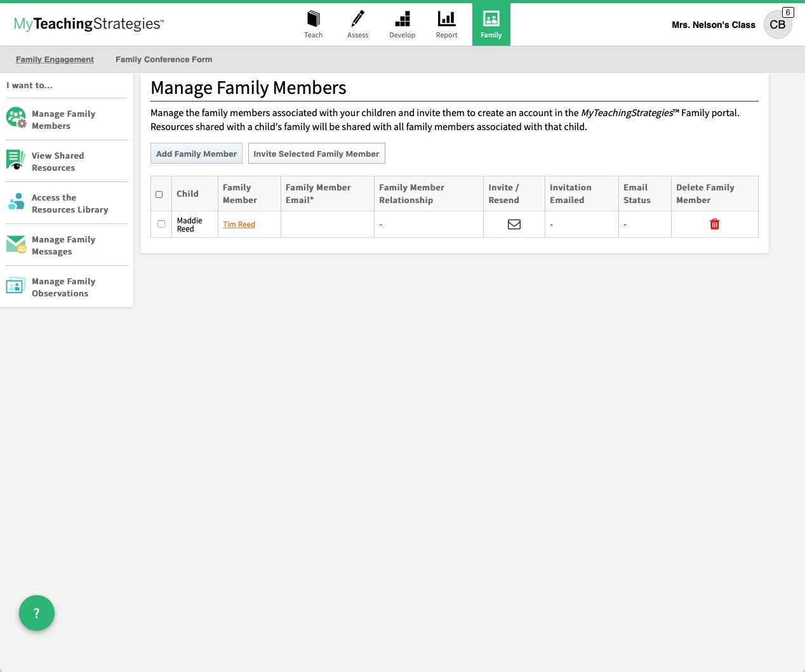Open help with the question mark button

pyautogui.click(x=37, y=613)
